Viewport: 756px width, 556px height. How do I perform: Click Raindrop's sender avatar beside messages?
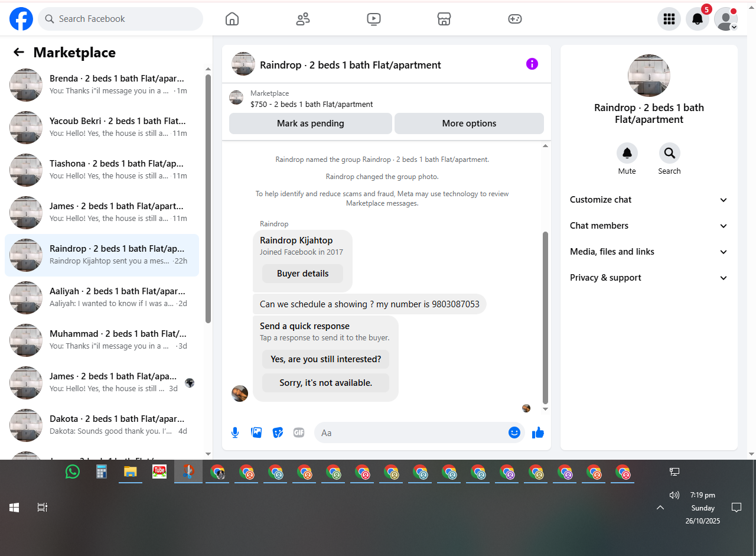[240, 394]
